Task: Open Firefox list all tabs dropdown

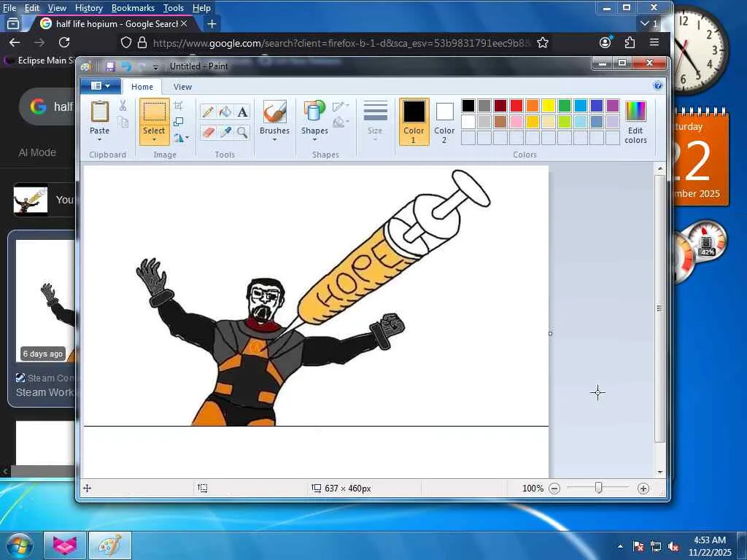Action: (x=649, y=23)
